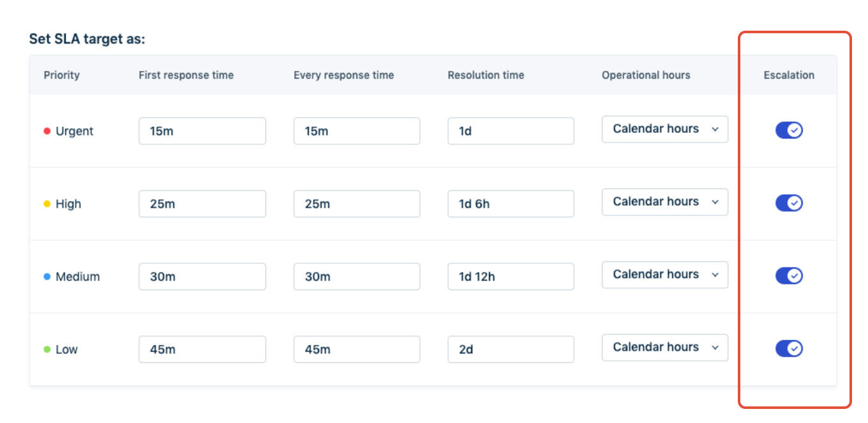This screenshot has height=423, width=868.
Task: Select the 45m every response field for Low
Action: click(x=357, y=349)
